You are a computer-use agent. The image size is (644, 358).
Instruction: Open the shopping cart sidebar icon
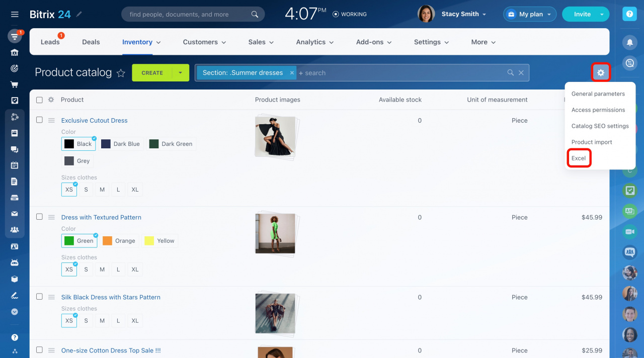click(15, 84)
